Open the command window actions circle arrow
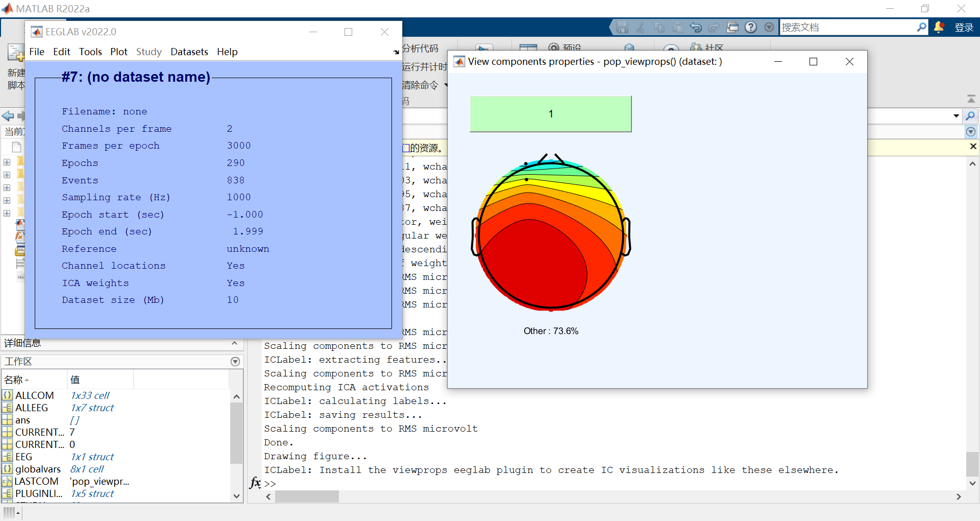The height and width of the screenshot is (521, 980). pyautogui.click(x=971, y=132)
